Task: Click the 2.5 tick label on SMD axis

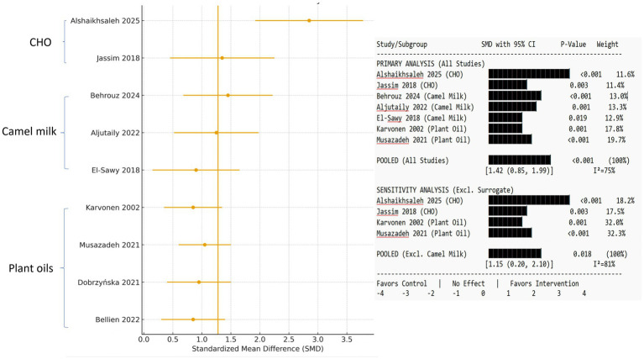Action: (x=289, y=340)
